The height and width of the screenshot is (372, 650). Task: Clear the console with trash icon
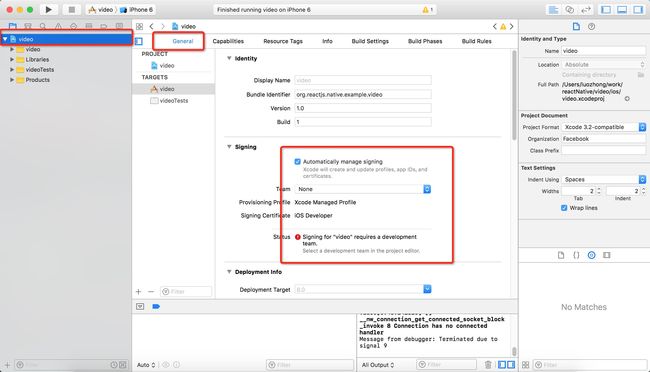488,365
